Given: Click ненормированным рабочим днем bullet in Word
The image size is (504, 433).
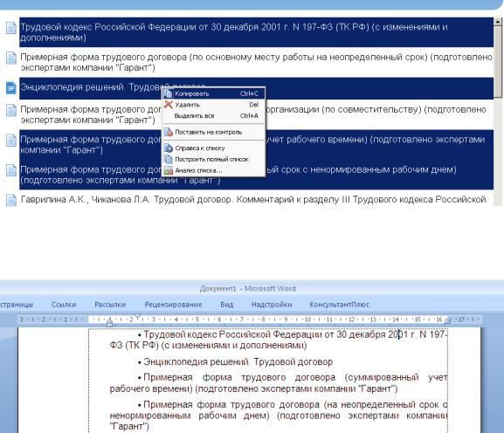Looking at the screenshot, I should pos(279,416).
